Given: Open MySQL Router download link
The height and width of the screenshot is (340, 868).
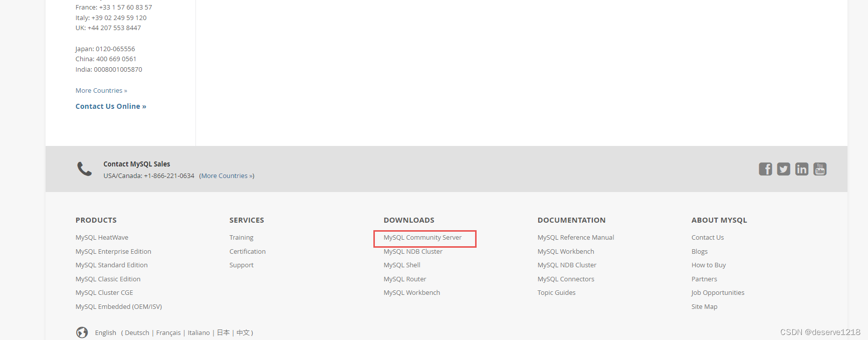Looking at the screenshot, I should 405,279.
